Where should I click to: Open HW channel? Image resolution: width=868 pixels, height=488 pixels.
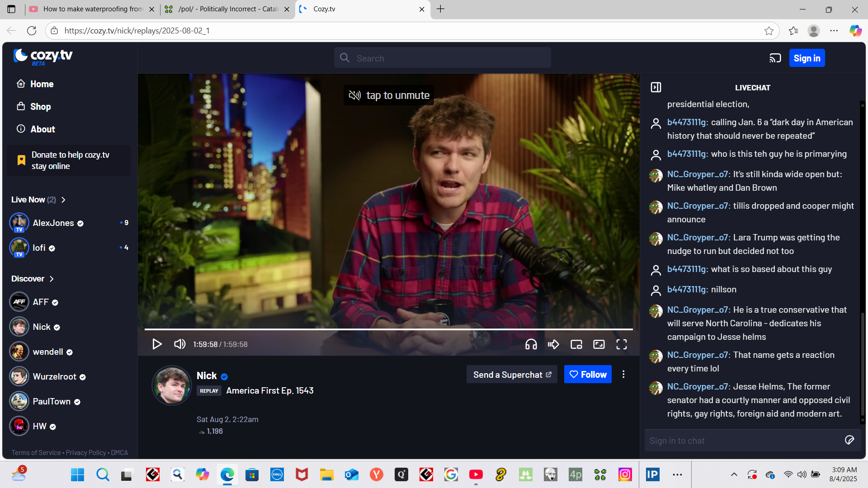pos(33,427)
